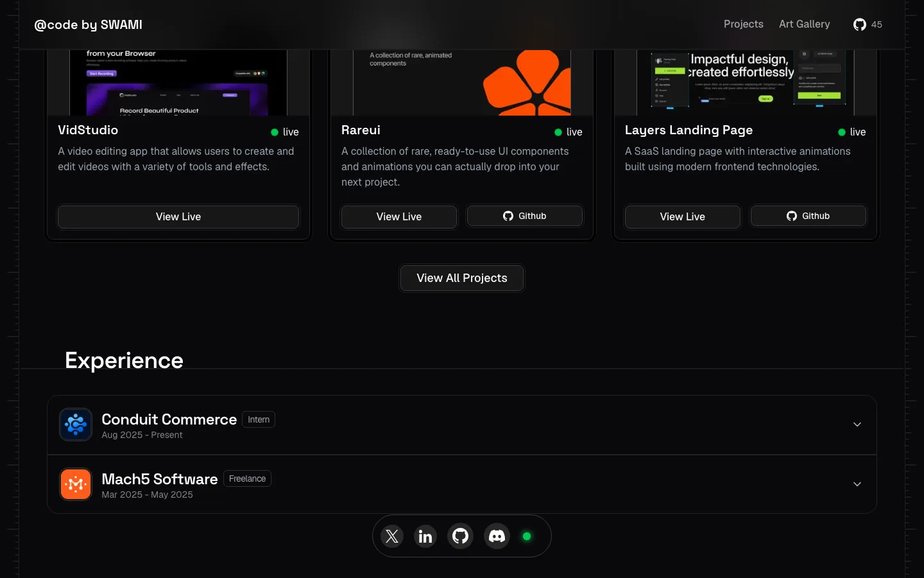Click the Layers Landing Page preview thumbnail
The image size is (924, 578).
click(746, 83)
